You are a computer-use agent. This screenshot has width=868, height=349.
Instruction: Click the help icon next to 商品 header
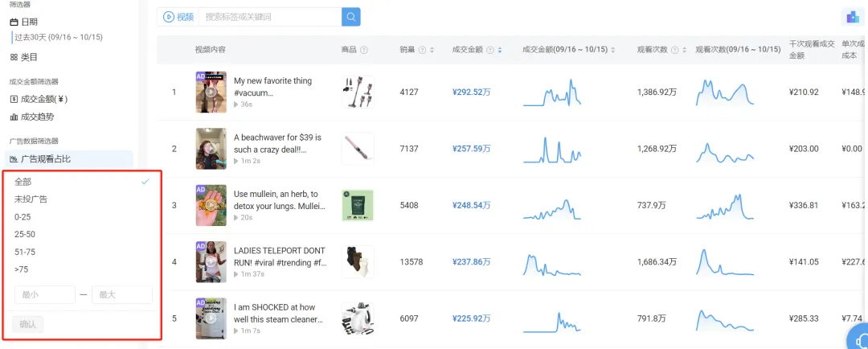364,50
